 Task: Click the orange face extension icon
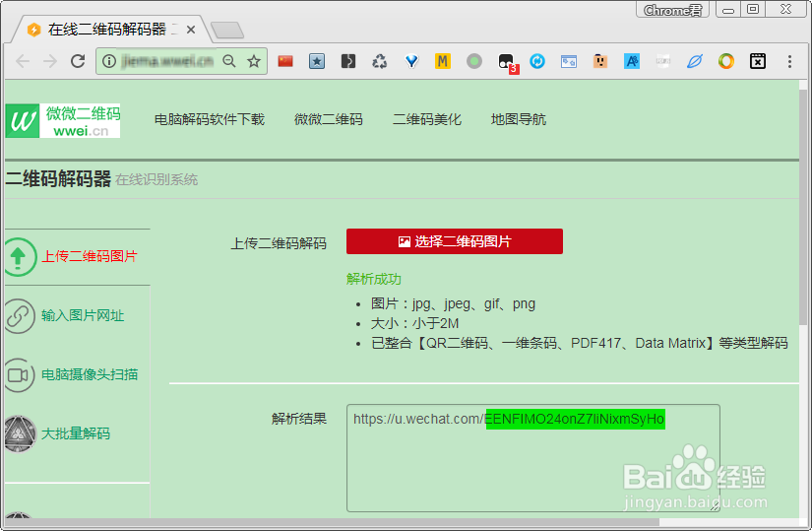tap(600, 61)
